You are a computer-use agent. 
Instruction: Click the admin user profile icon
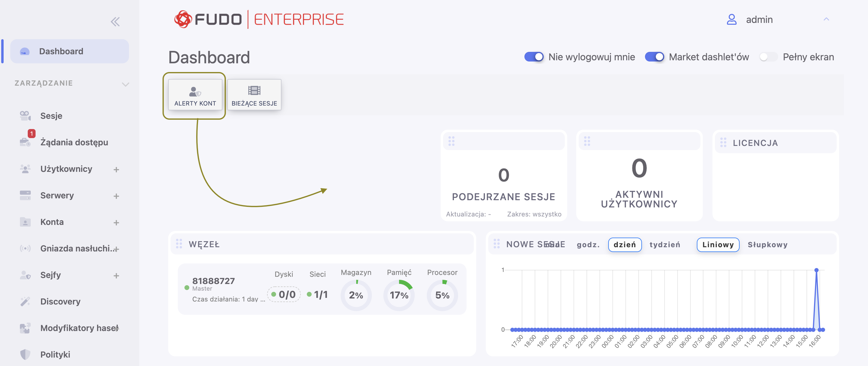pos(731,20)
